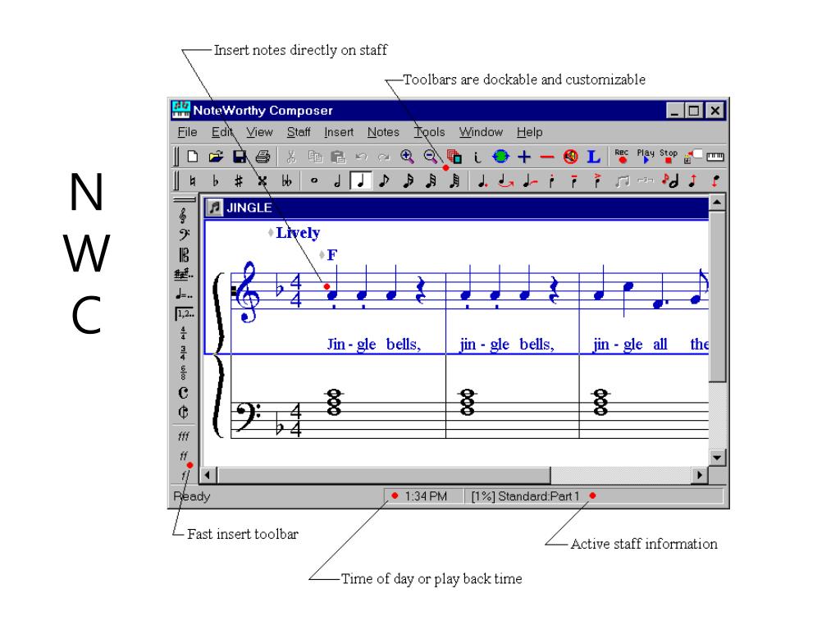Insert fff dynamic from side toolbar
Viewport: 840px width, 630px height.
(184, 436)
